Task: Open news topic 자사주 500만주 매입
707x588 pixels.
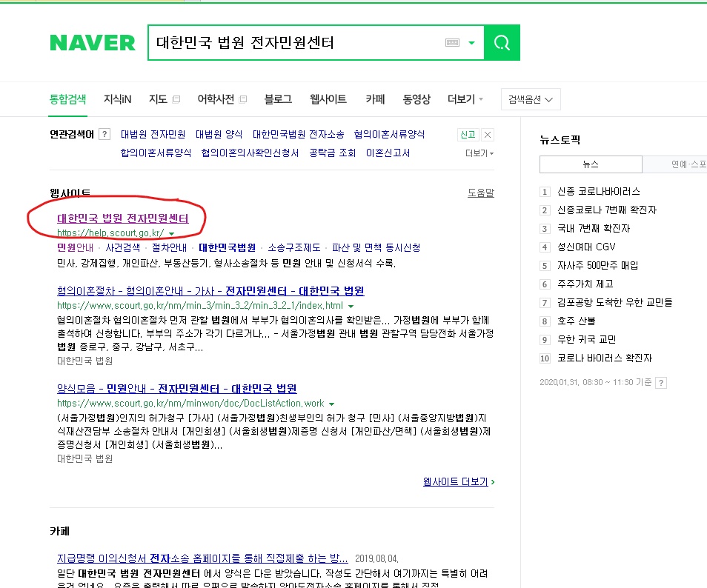Action: 597,265
